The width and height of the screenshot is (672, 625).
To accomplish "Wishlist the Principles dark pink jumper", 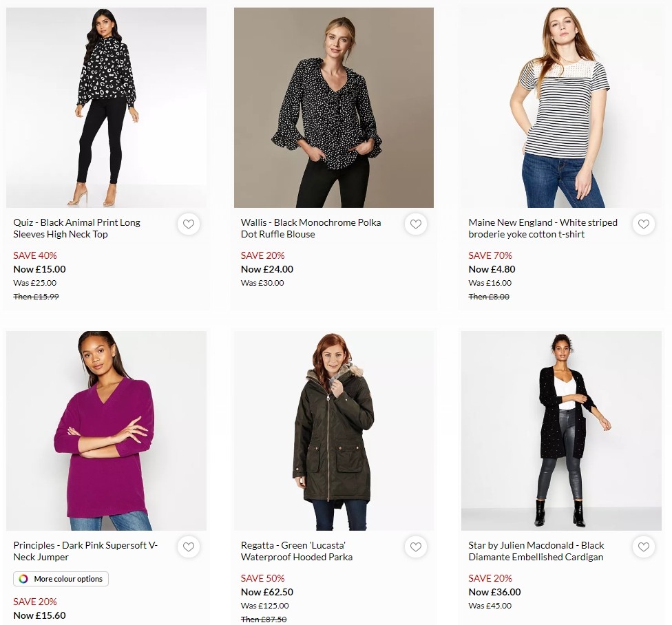I will pos(188,547).
